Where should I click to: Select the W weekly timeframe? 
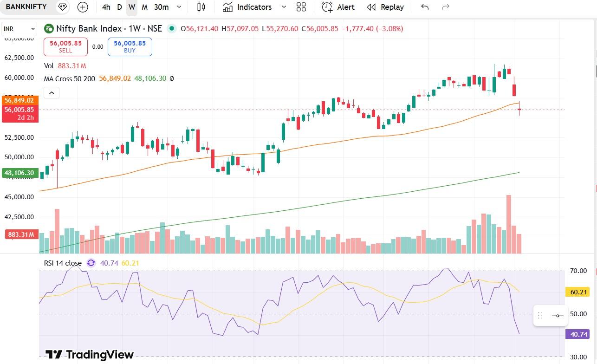132,7
